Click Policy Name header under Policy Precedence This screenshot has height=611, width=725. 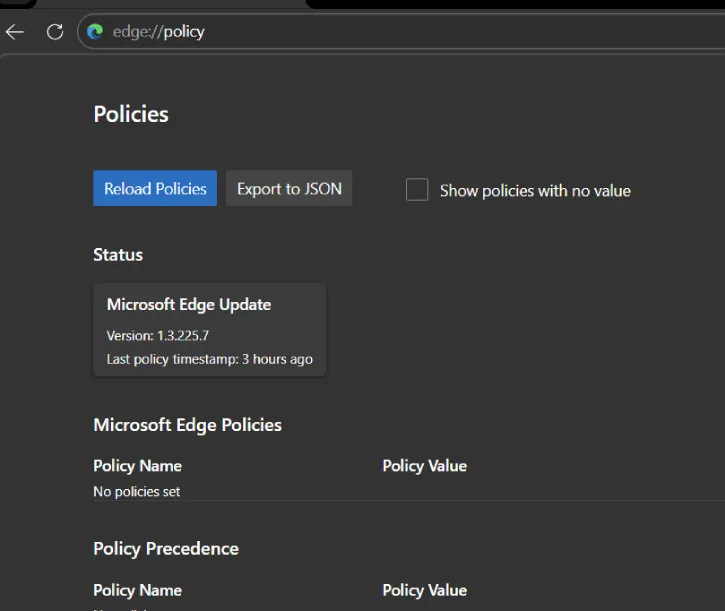pos(137,591)
